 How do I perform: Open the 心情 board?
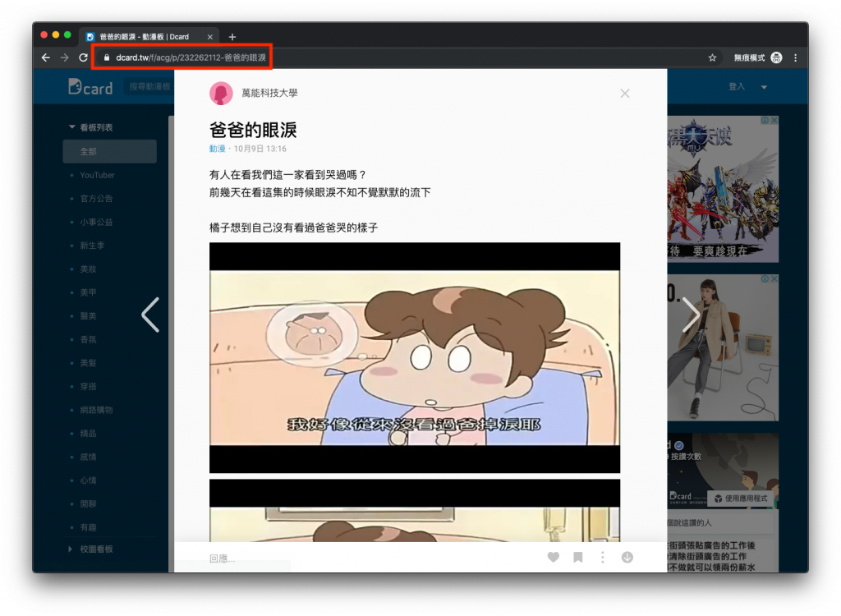[x=88, y=480]
